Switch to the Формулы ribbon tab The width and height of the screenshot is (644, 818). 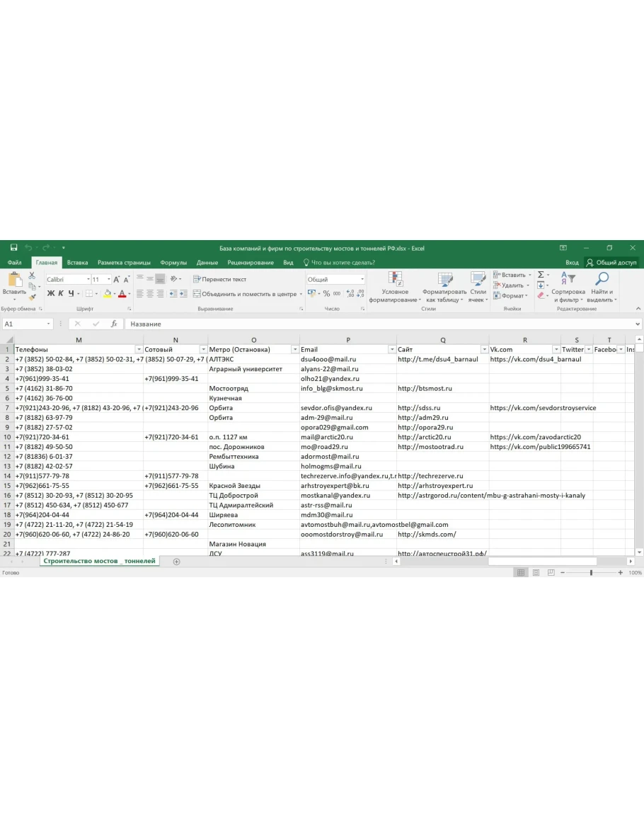173,263
